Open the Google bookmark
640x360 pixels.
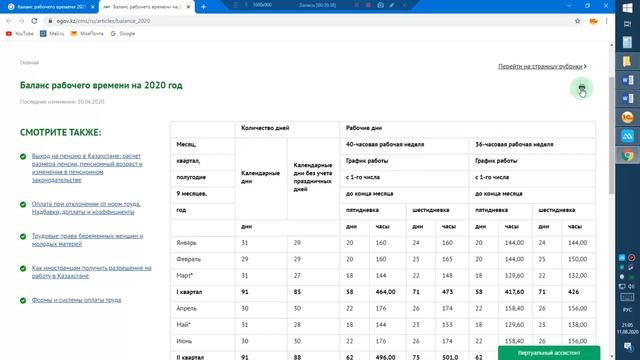[x=123, y=33]
